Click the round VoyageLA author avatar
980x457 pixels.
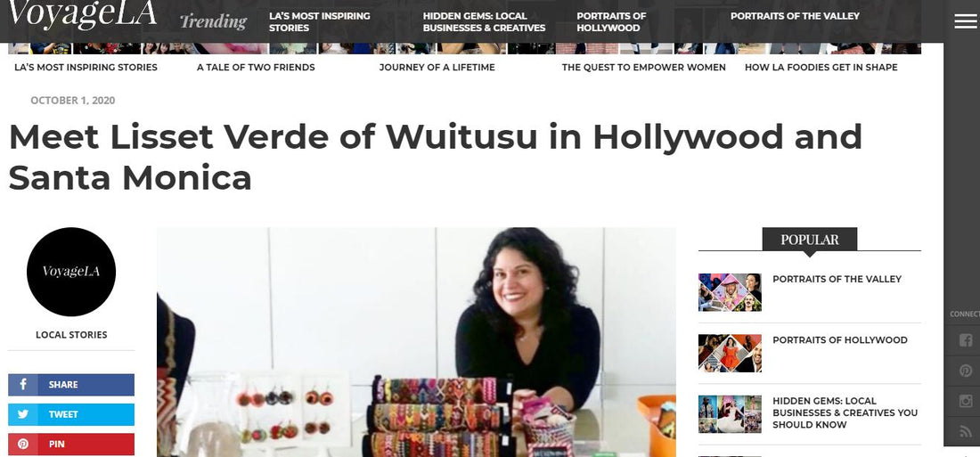(x=71, y=272)
